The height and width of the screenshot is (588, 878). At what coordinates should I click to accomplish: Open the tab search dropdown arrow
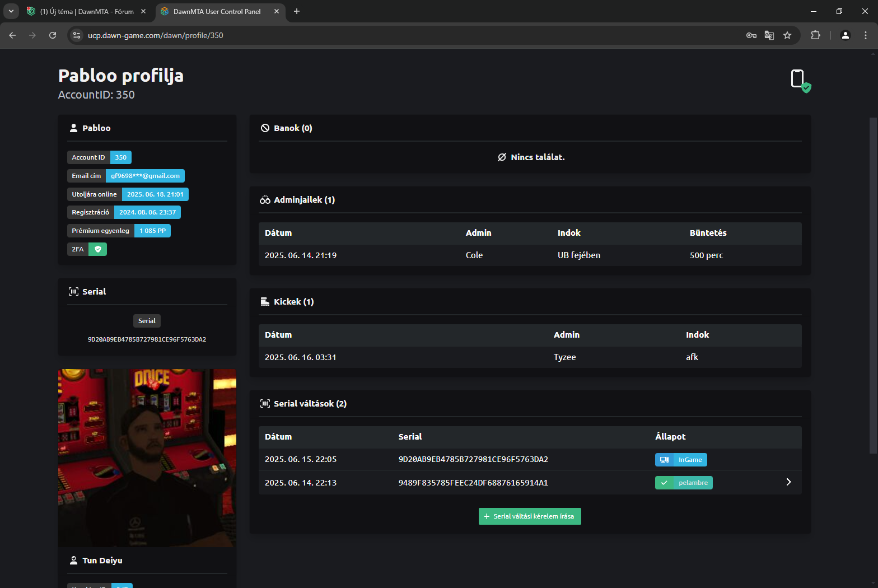(11, 11)
